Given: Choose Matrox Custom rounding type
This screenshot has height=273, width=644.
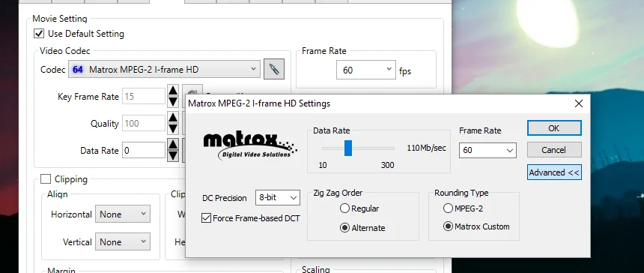Looking at the screenshot, I should click(x=448, y=226).
